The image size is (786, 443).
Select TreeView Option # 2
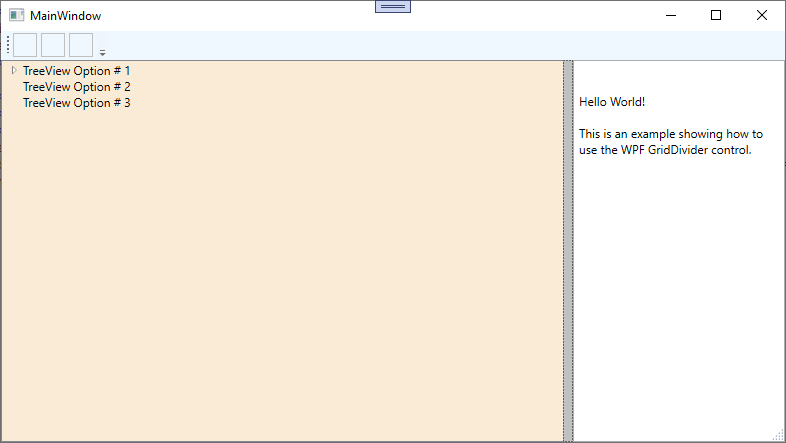click(76, 87)
